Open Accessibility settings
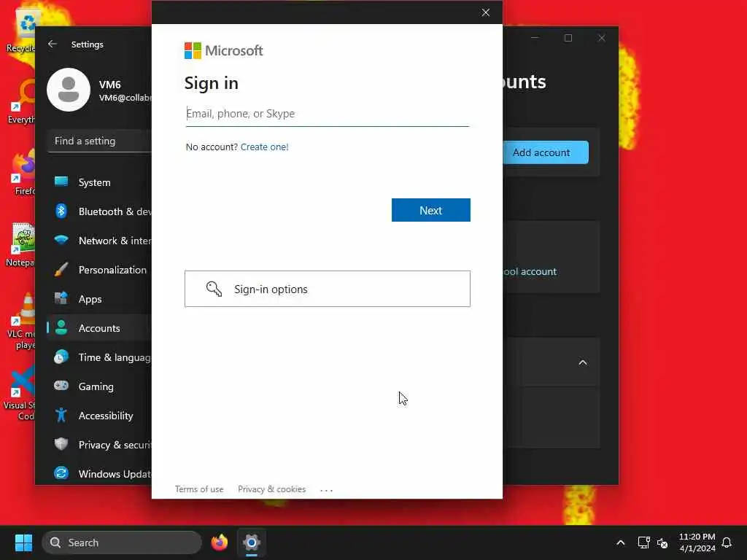The height and width of the screenshot is (560, 747). pos(99,416)
